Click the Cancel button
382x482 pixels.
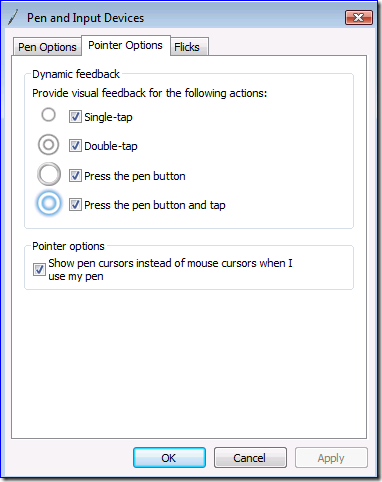click(250, 458)
